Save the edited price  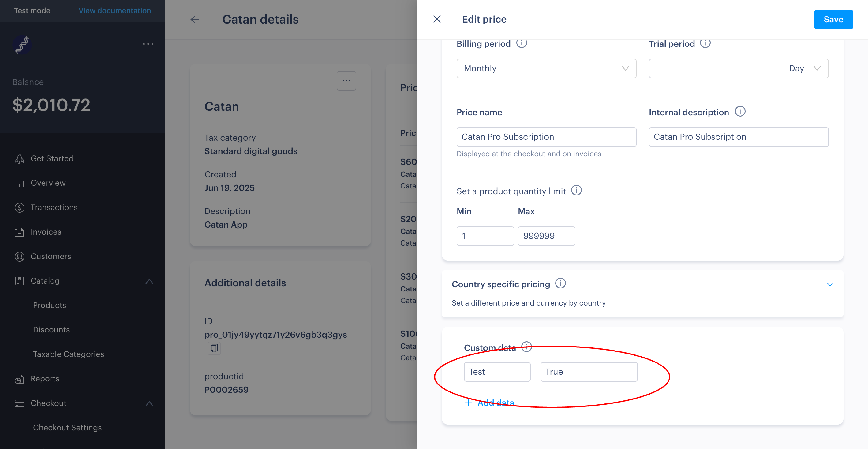tap(833, 20)
